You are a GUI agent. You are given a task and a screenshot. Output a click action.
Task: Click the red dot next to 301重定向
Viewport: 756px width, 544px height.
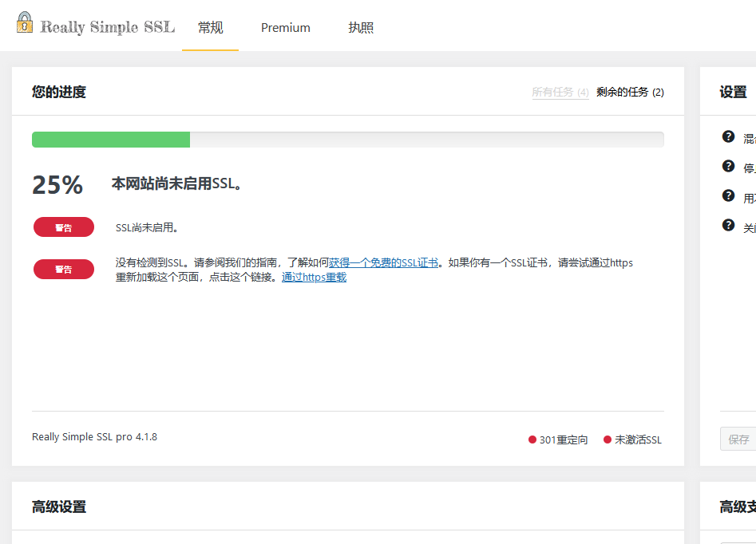coord(532,440)
